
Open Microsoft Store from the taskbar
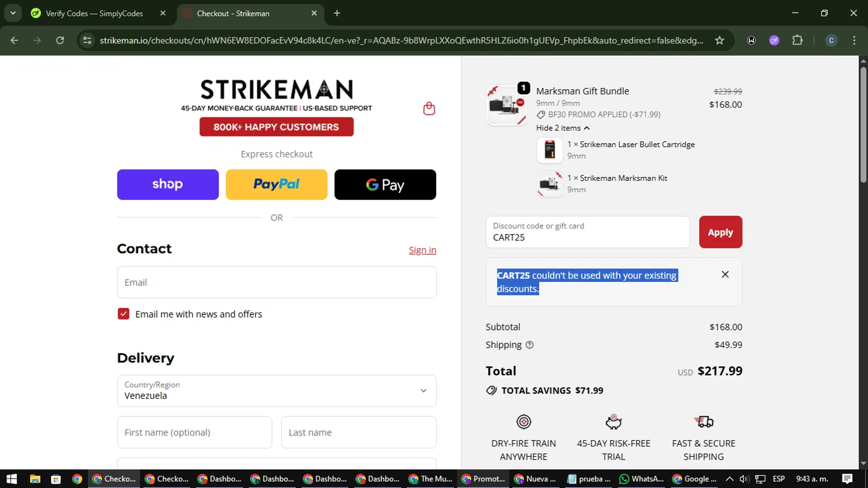[56, 479]
